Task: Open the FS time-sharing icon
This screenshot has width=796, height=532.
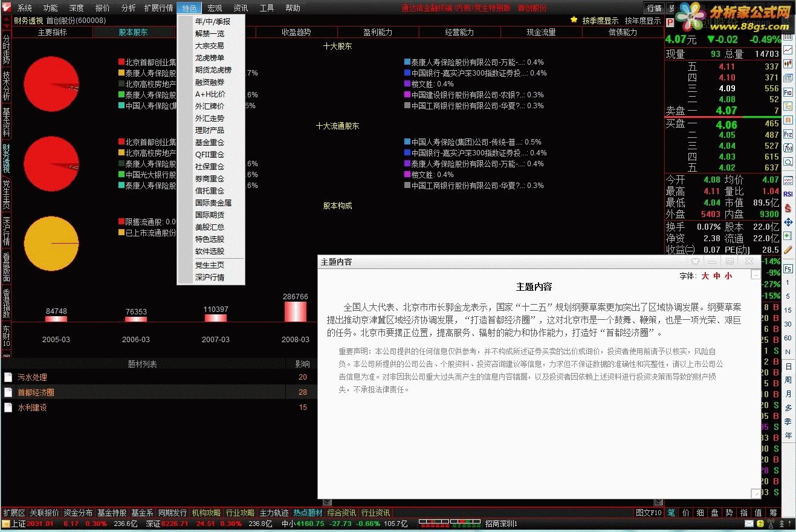Action: pyautogui.click(x=788, y=268)
